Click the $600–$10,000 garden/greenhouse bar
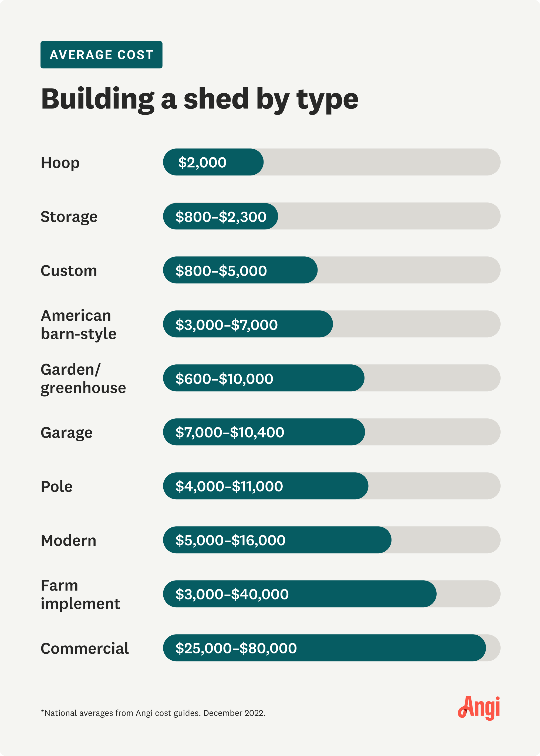The image size is (540, 756). [263, 378]
